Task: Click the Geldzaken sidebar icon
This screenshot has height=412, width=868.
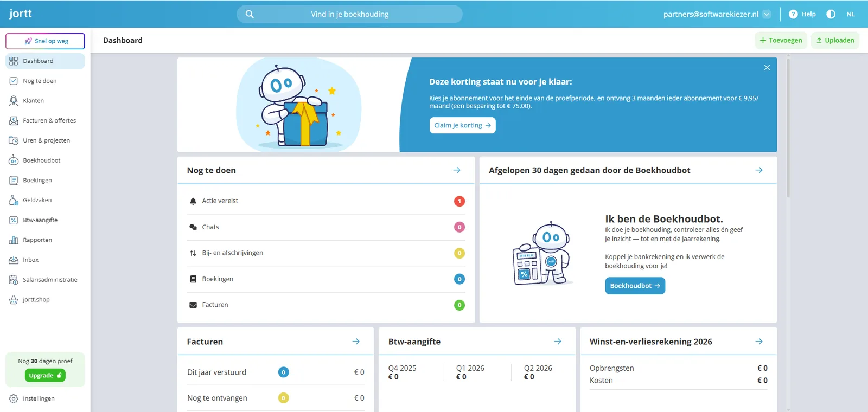Action: tap(14, 200)
